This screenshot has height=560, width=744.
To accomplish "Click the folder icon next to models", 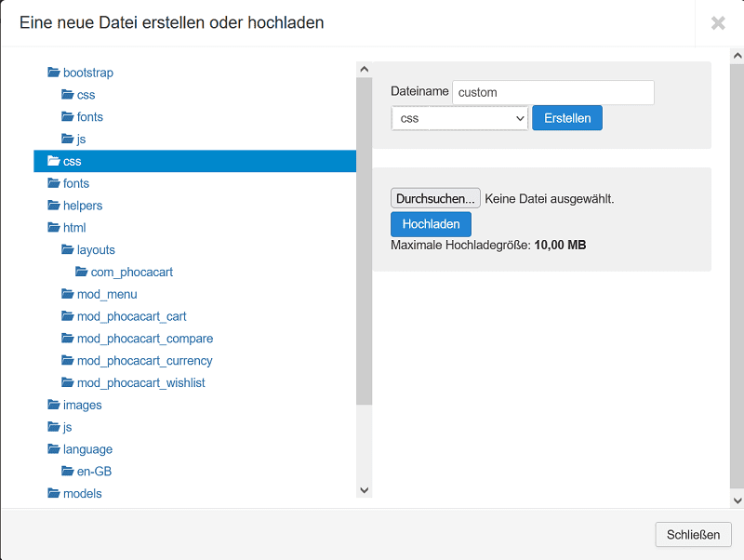I will (x=54, y=493).
